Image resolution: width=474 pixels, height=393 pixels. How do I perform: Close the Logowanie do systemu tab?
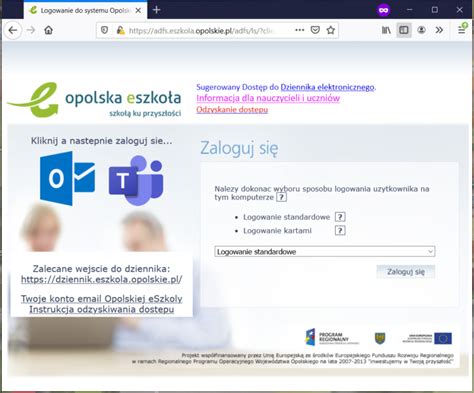point(138,10)
